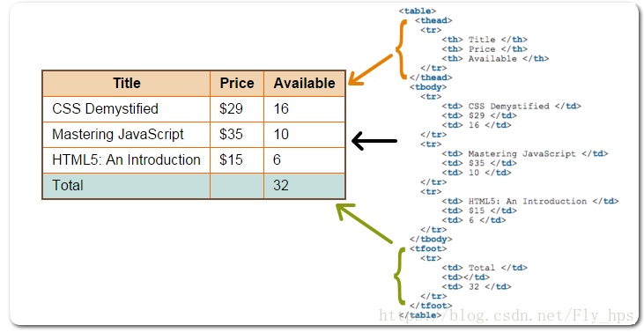Click the <tr> tag directly under <thead>
Viewport: 644px width, 333px height.
[431, 30]
